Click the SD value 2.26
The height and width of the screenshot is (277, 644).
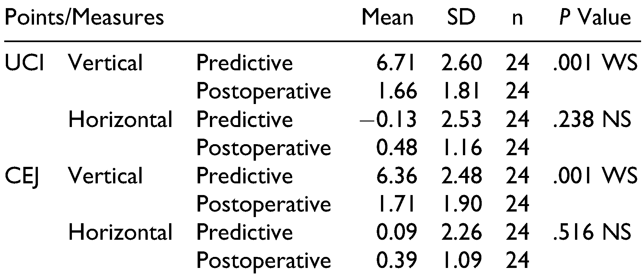461,233
